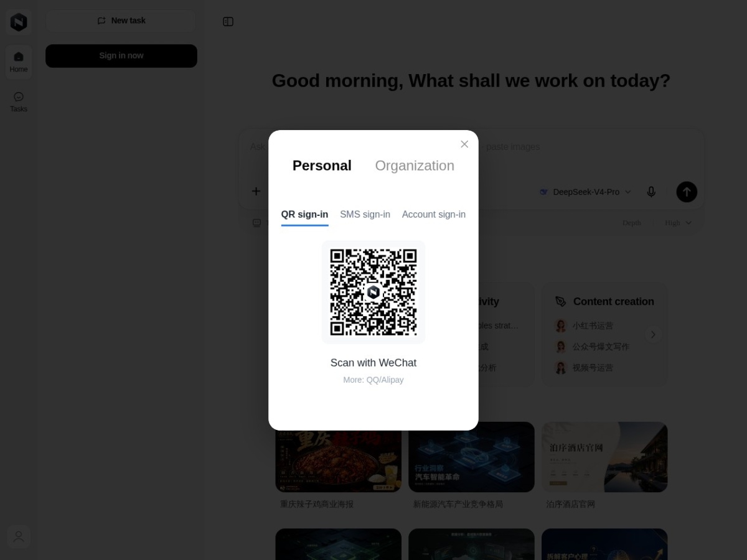
Task: Click the user profile icon at sidebar bottom
Action: point(19,536)
